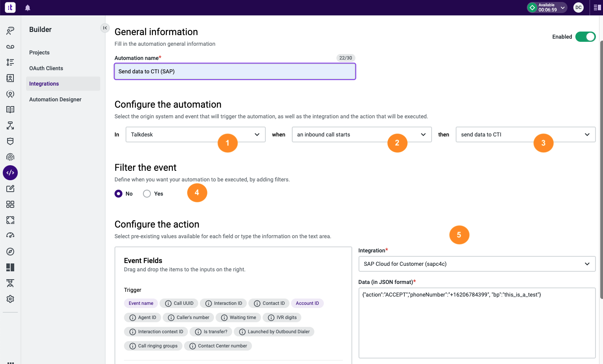Open the shield guardian icon in sidebar
Screen dimensions: 603x364
10,141
